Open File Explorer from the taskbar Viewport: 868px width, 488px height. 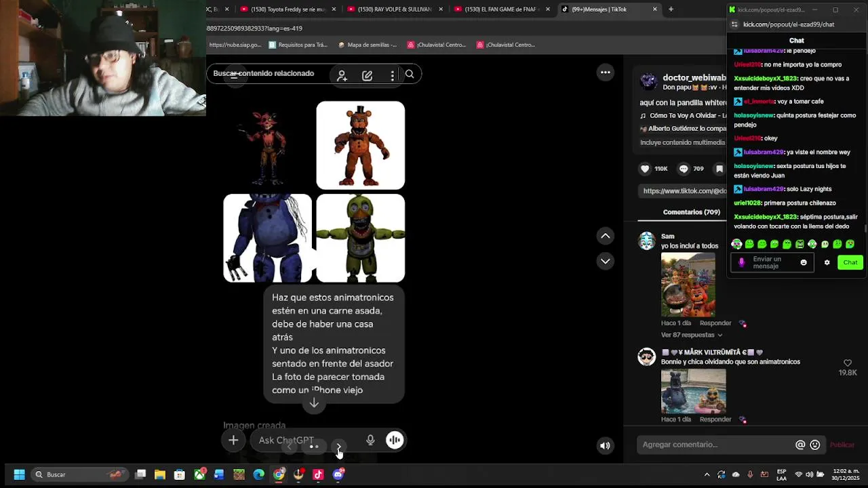160,474
